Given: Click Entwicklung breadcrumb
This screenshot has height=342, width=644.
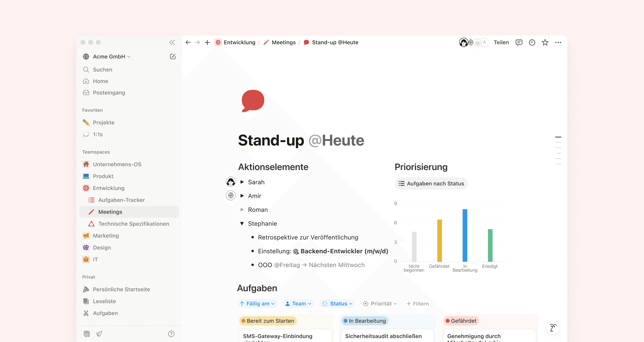Looking at the screenshot, I should tap(235, 42).
